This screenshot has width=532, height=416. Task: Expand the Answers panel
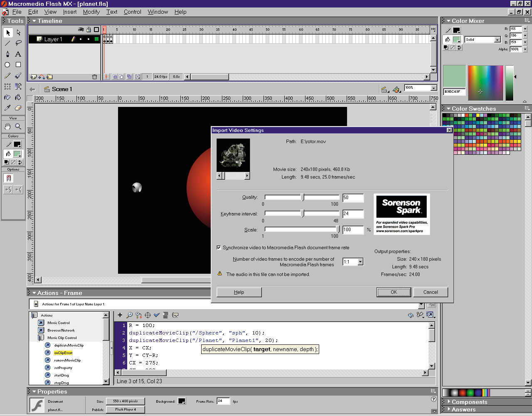pyautogui.click(x=448, y=409)
